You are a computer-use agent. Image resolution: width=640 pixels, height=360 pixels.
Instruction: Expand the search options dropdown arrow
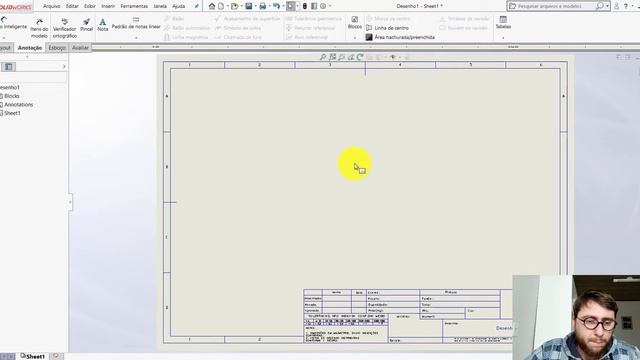tap(607, 6)
